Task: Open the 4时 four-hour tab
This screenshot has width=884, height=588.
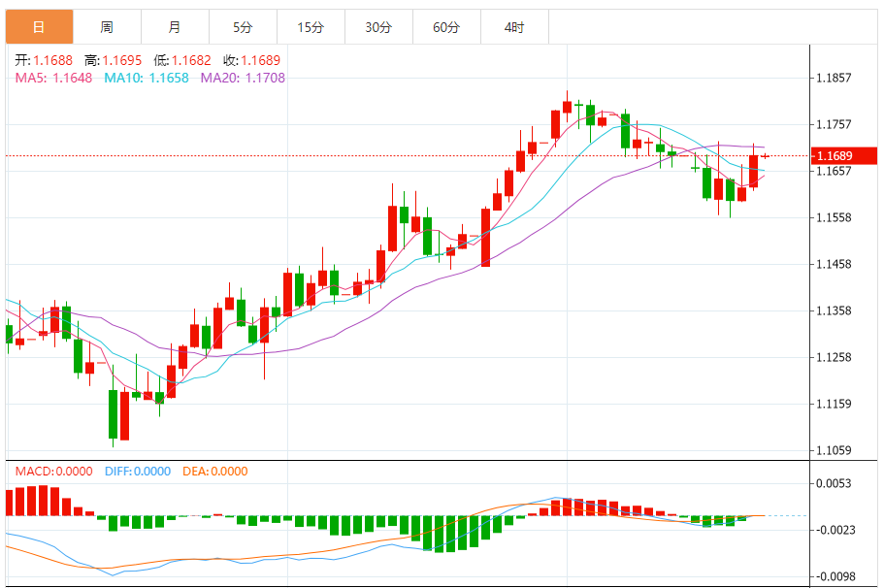Action: point(514,26)
